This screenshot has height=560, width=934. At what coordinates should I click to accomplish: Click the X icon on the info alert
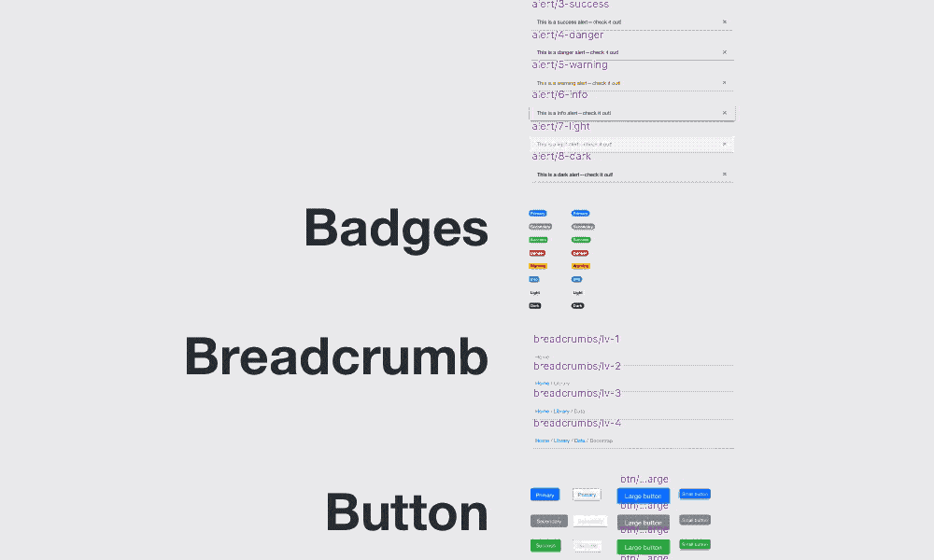pyautogui.click(x=724, y=113)
